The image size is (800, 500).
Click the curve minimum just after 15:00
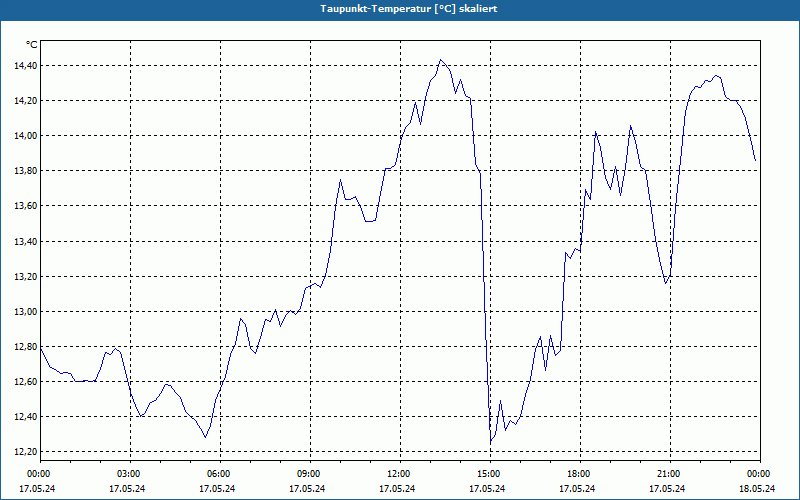pos(491,441)
